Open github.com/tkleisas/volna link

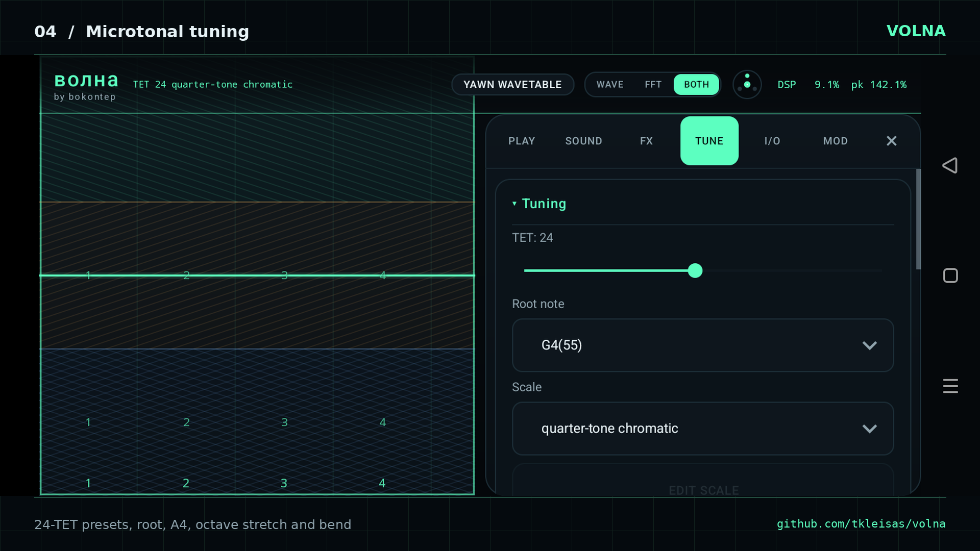861,524
